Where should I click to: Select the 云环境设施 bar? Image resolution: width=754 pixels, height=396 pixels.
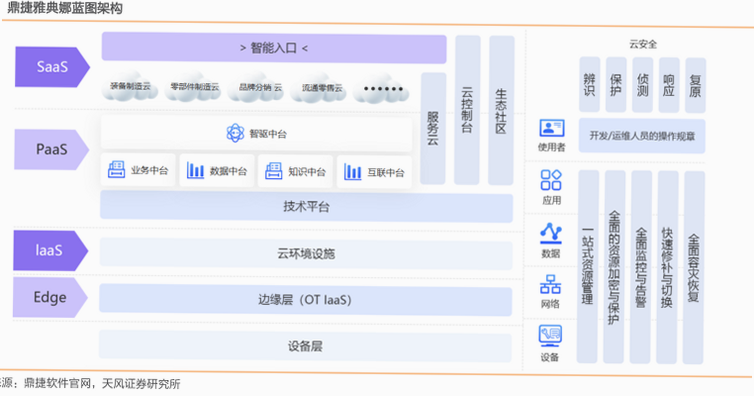[x=306, y=253]
